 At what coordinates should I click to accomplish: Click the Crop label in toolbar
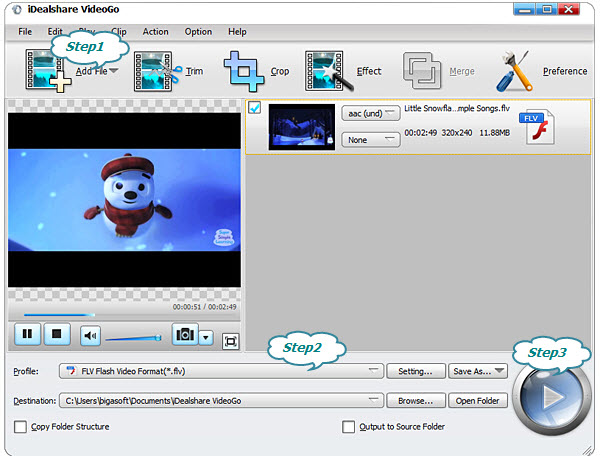pyautogui.click(x=280, y=71)
